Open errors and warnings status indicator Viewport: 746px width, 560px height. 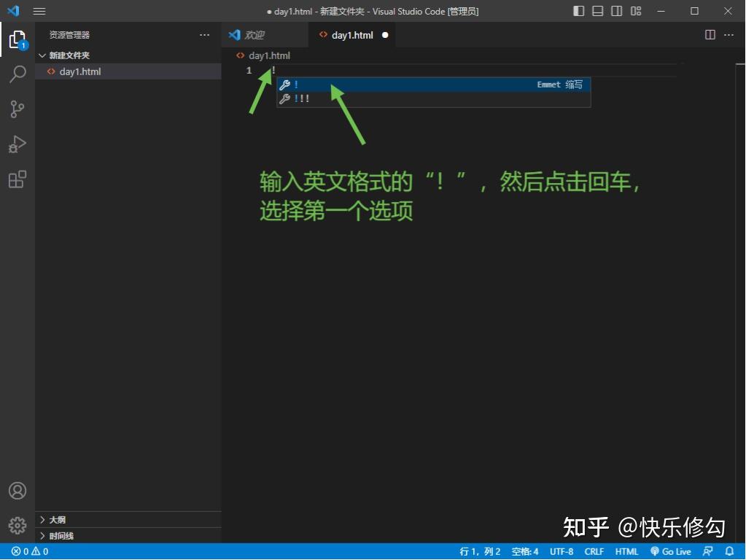click(30, 551)
